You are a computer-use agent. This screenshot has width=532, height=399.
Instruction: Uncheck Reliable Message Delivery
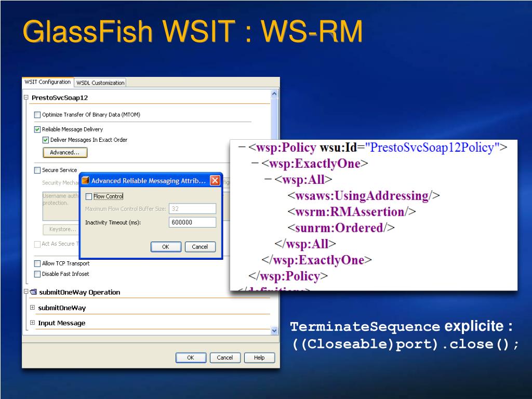pos(37,129)
